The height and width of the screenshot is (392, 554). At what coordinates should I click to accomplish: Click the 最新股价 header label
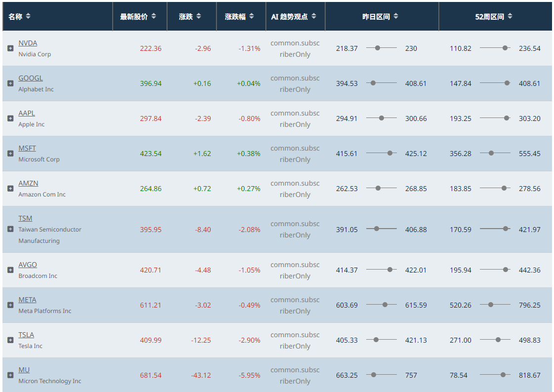click(x=134, y=17)
